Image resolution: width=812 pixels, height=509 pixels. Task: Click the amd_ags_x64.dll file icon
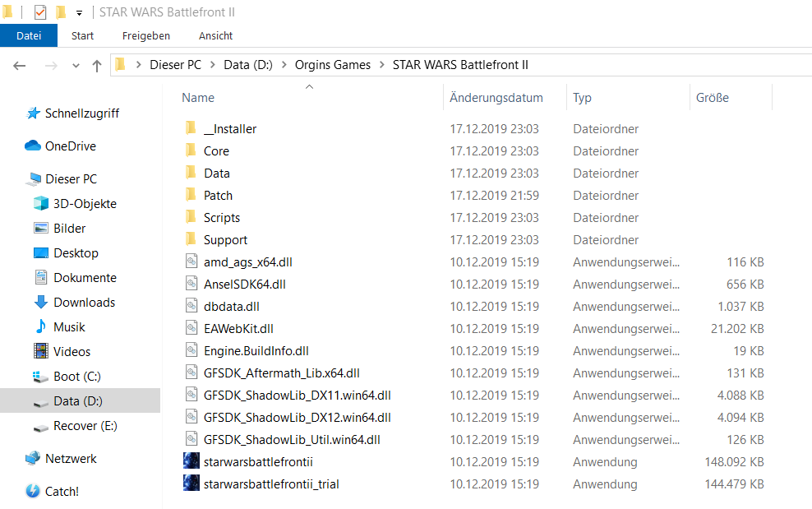click(191, 261)
